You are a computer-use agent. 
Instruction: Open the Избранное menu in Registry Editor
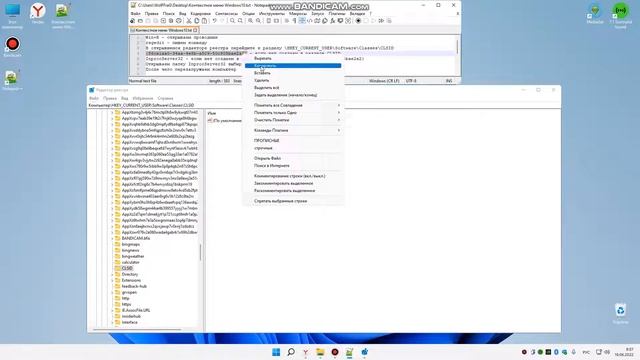click(143, 98)
